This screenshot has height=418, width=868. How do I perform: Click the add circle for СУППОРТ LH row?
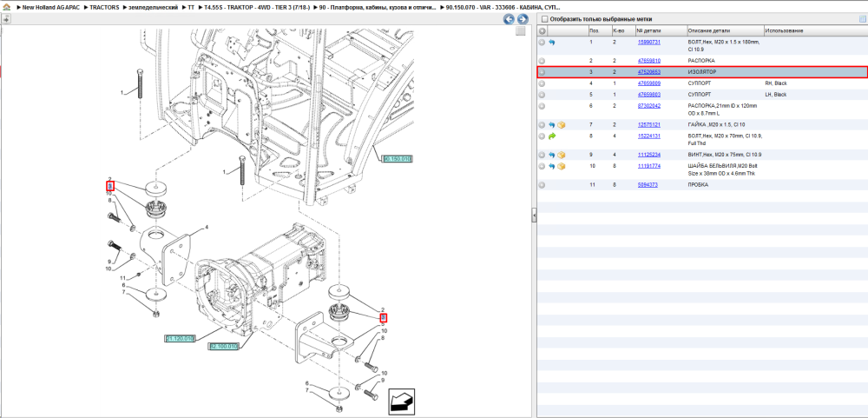[542, 95]
